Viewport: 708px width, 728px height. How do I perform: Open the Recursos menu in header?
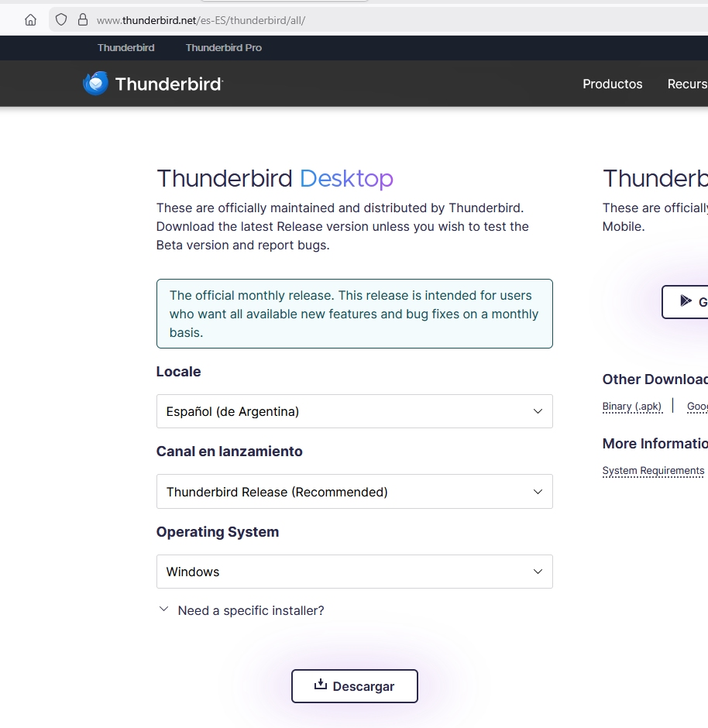(x=689, y=84)
